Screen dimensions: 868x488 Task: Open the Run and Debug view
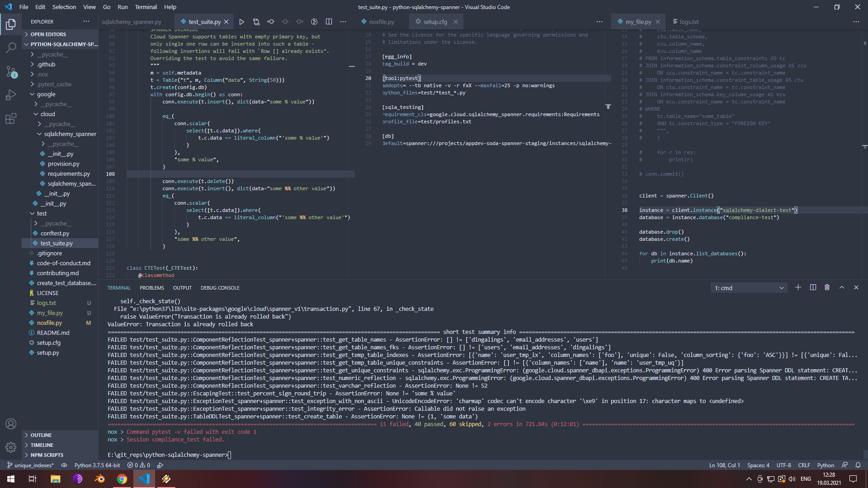[x=11, y=95]
